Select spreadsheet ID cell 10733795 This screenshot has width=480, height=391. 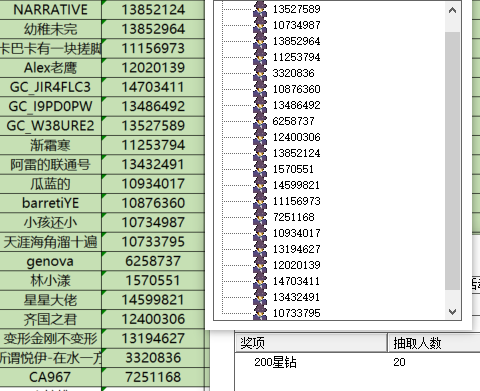click(153, 242)
